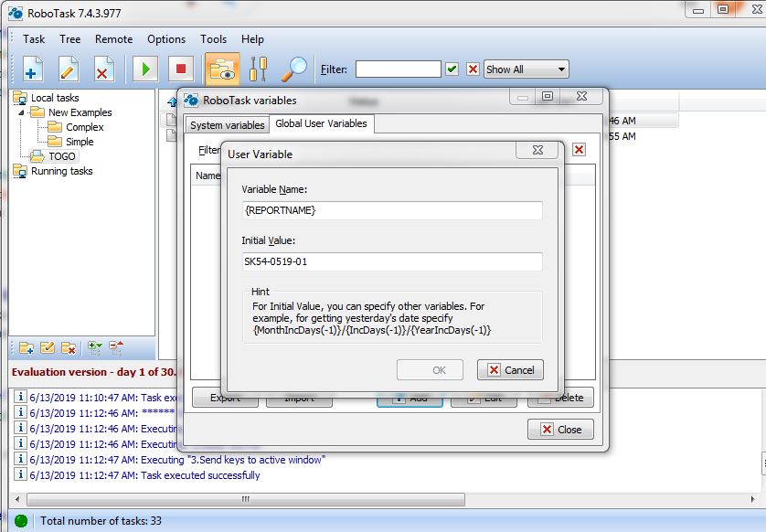Screen dimensions: 766x532
Task: Switch to the System variables tab
Action: point(228,125)
